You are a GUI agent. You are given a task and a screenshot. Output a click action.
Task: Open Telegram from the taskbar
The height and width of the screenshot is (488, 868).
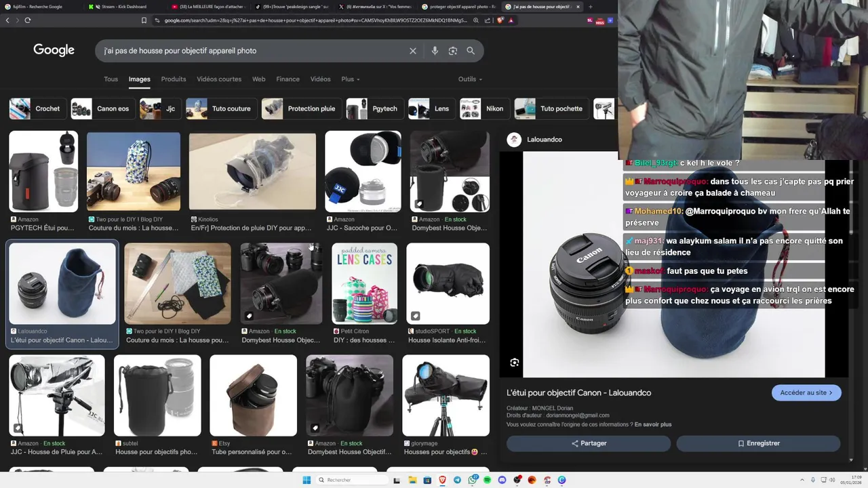[x=457, y=480]
